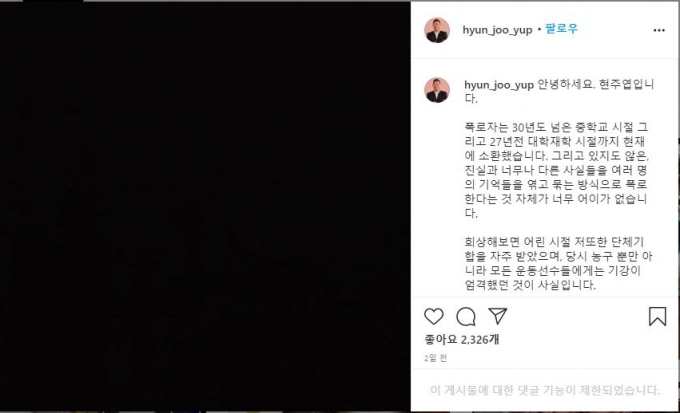View the 좋아요 2,326개 likes list
The height and width of the screenshot is (413, 680).
[461, 340]
